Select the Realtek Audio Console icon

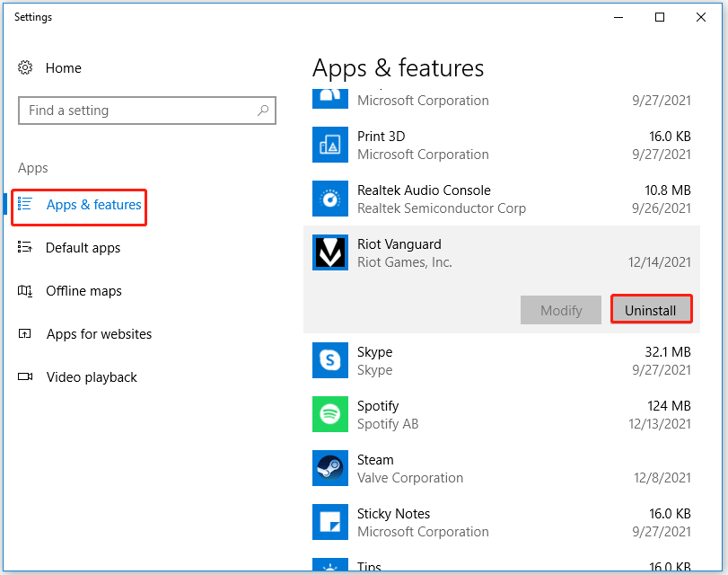coord(329,199)
